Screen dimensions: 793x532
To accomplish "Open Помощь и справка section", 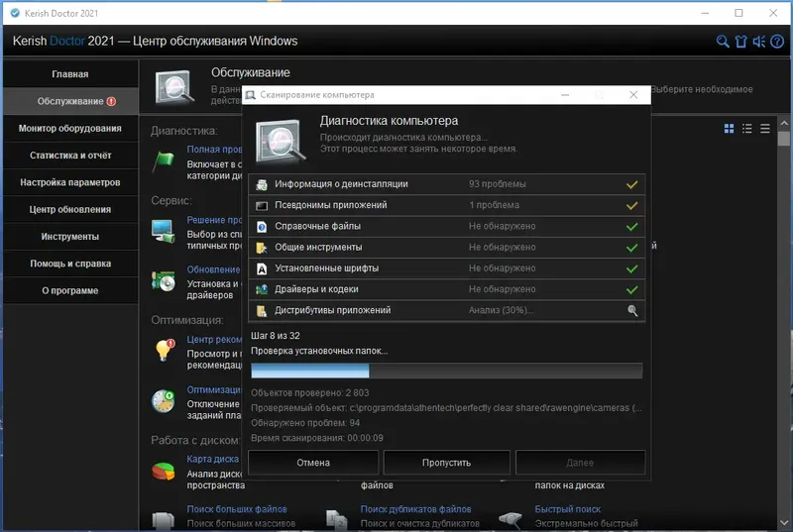I will coord(70,264).
